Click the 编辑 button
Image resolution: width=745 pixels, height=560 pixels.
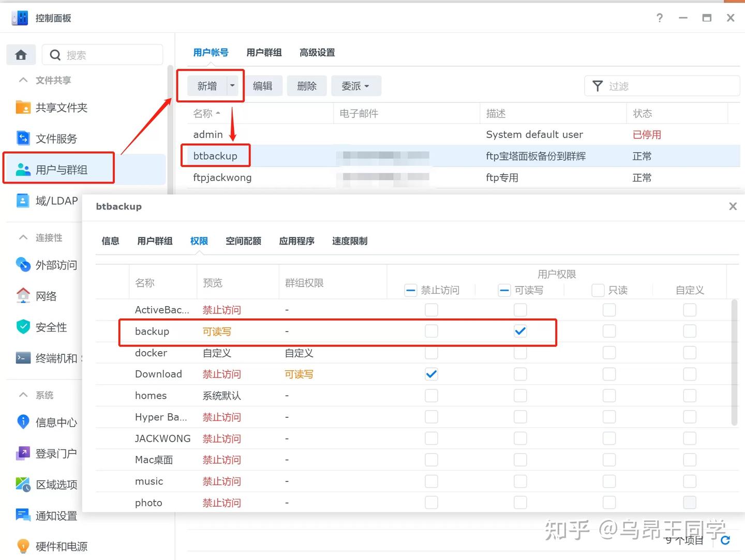(x=263, y=86)
